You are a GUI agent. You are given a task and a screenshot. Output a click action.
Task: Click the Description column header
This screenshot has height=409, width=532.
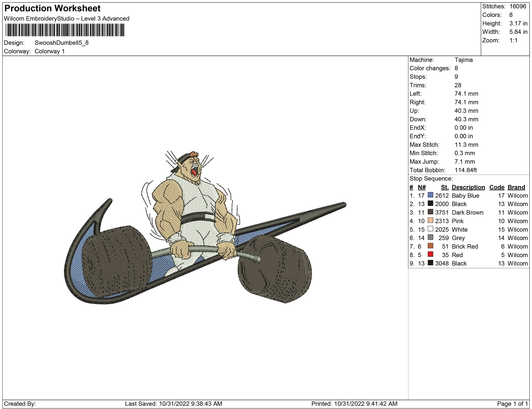point(468,187)
